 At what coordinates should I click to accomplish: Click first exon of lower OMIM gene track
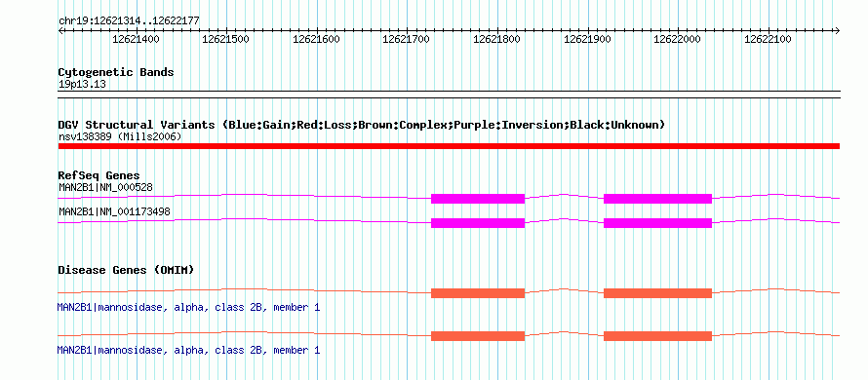[478, 336]
